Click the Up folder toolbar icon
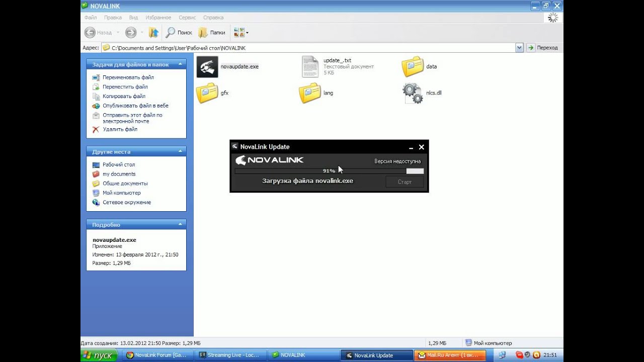The height and width of the screenshot is (362, 644). [x=154, y=33]
